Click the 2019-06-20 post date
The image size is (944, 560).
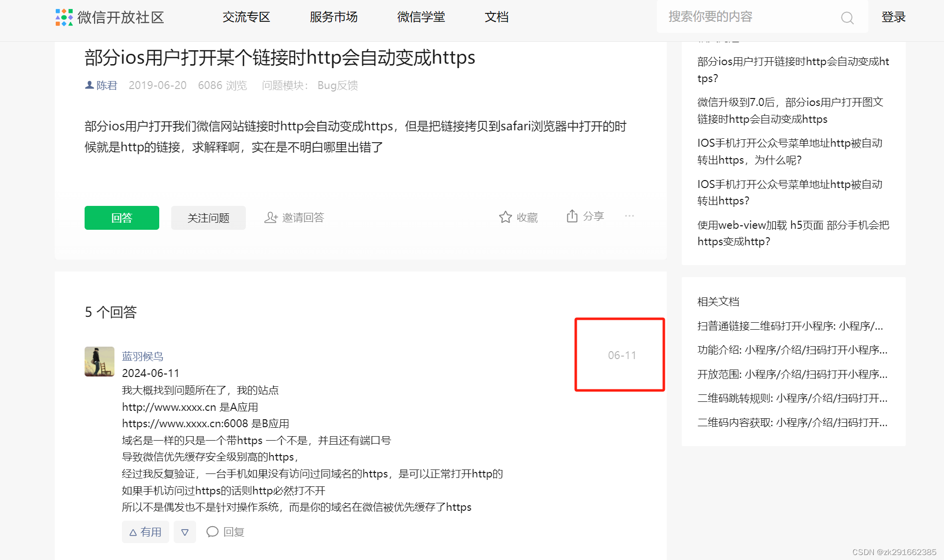[x=158, y=86]
